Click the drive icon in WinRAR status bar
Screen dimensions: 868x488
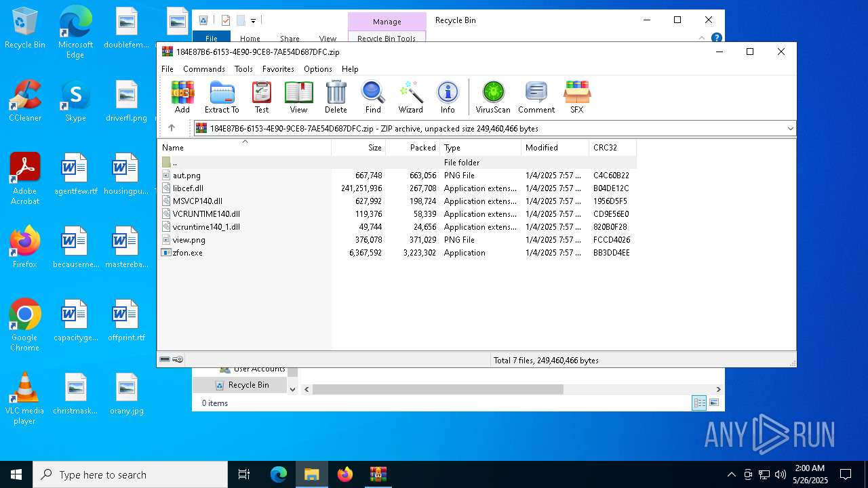165,360
